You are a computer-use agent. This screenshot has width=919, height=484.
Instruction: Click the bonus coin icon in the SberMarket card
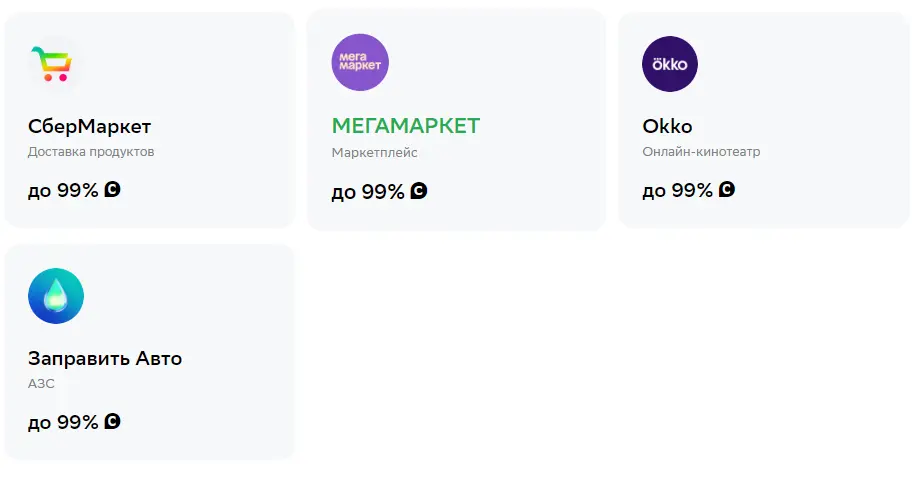(113, 189)
